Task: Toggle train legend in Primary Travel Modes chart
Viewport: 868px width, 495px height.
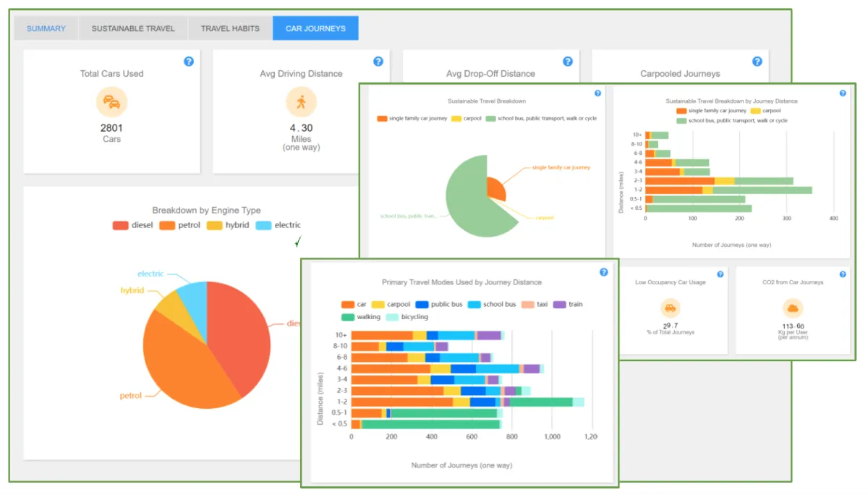Action: click(x=569, y=305)
